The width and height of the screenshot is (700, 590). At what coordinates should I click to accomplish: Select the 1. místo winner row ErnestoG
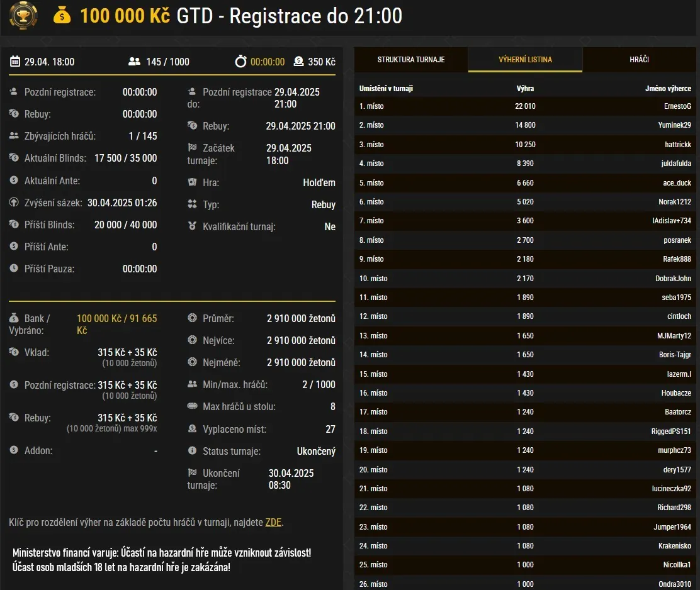point(524,106)
